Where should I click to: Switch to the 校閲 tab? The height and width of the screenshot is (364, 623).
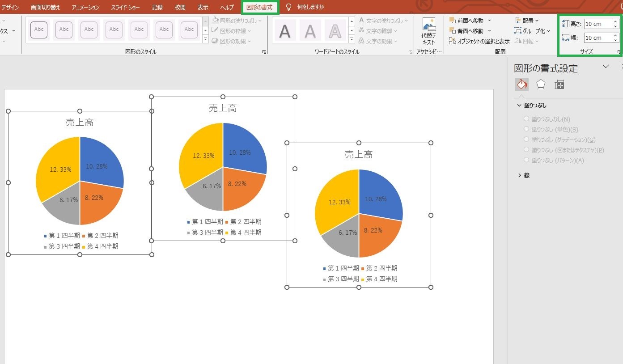tap(180, 7)
